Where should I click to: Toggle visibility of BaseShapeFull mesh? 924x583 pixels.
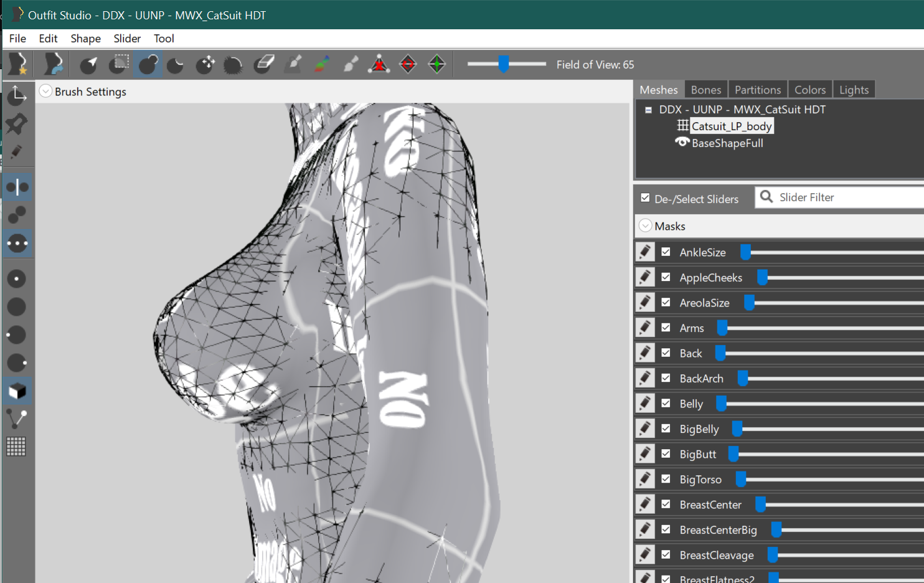[682, 142]
